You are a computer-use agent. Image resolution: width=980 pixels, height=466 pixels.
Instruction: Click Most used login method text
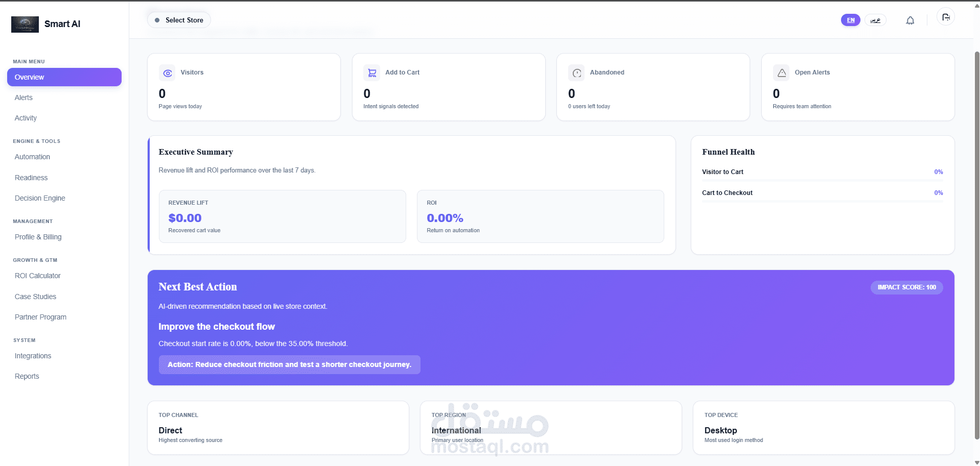tap(733, 440)
